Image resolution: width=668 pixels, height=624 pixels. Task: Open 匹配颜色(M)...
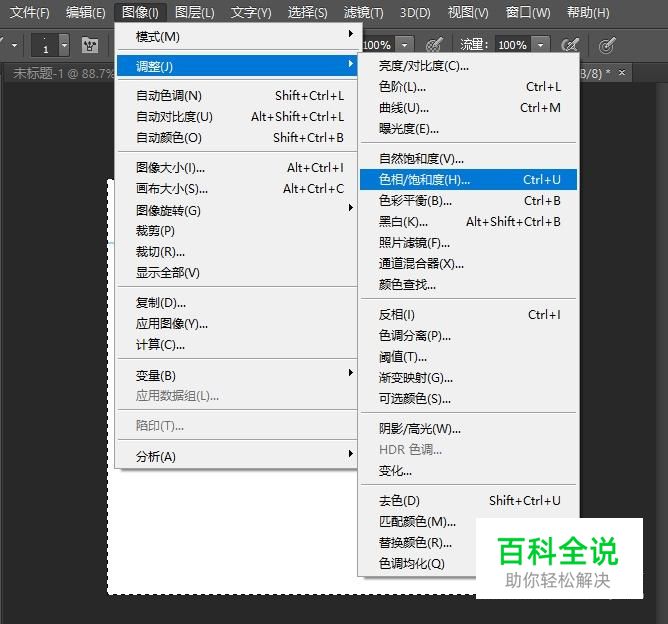click(x=418, y=521)
